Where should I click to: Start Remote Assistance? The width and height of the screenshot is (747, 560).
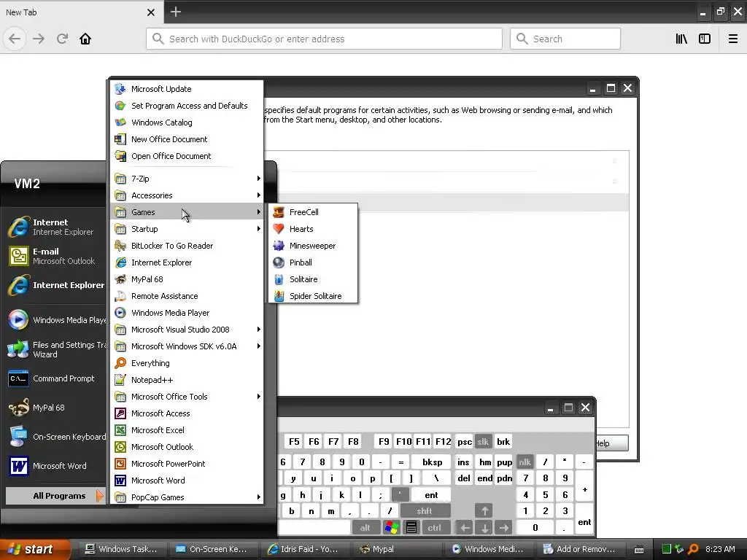click(x=187, y=296)
